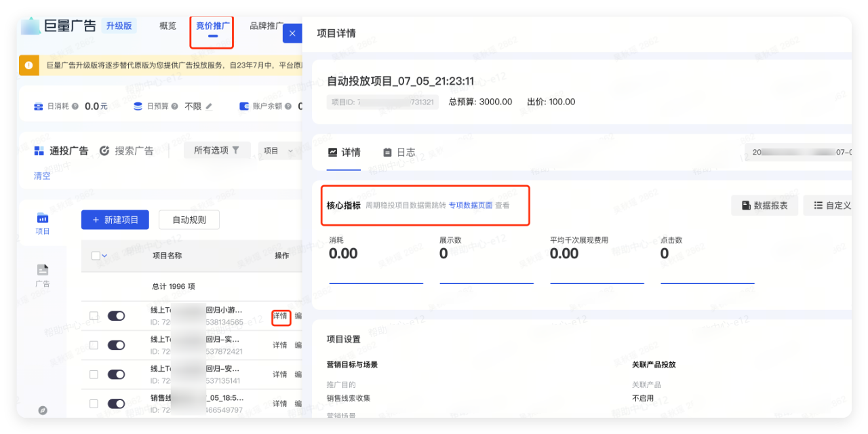Open the 品牌推广 tab

(267, 26)
